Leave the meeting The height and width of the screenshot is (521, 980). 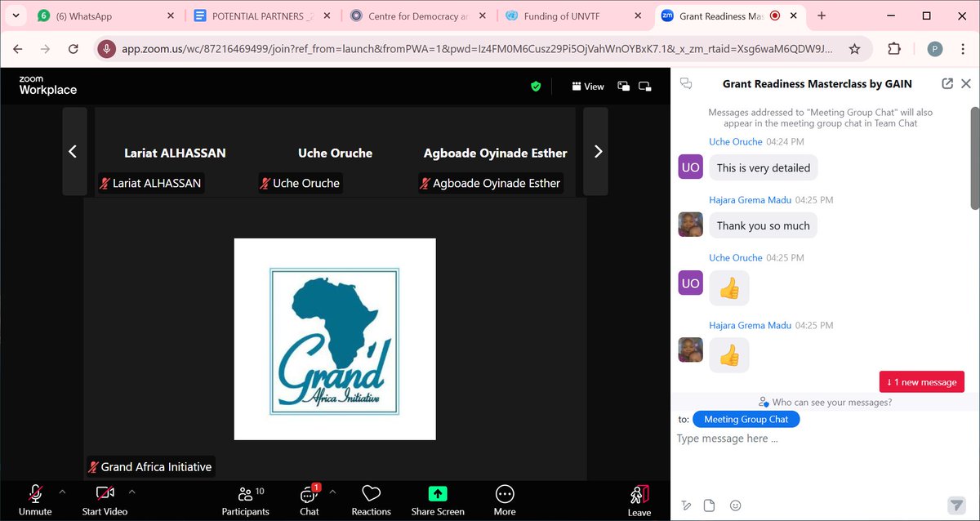639,500
